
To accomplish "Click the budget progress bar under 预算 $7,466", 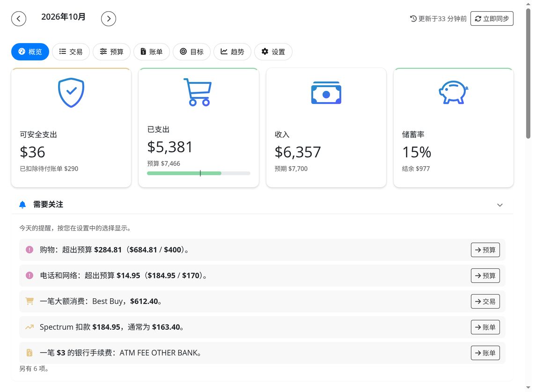I will pos(198,173).
